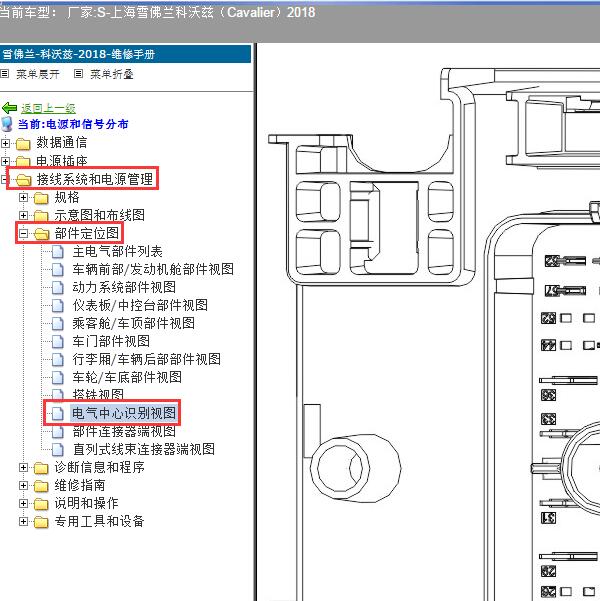Click the 维修指南 folder icon
Image resolution: width=600 pixels, height=601 pixels.
41,486
